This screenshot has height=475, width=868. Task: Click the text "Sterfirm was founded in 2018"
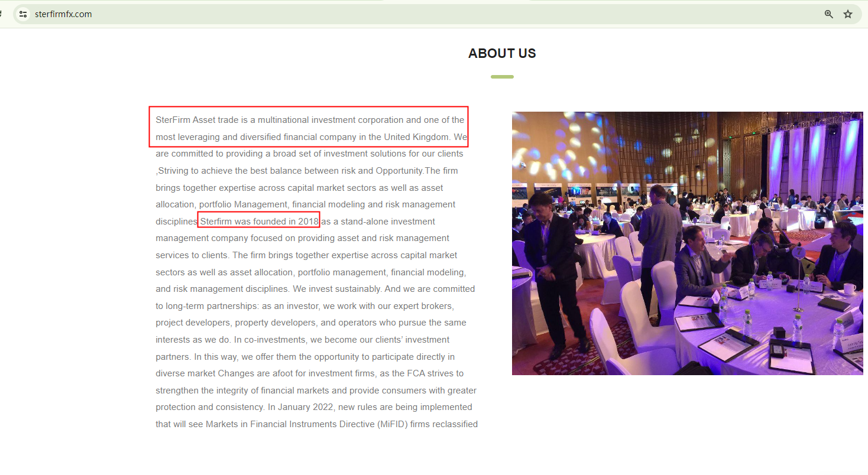(x=260, y=222)
